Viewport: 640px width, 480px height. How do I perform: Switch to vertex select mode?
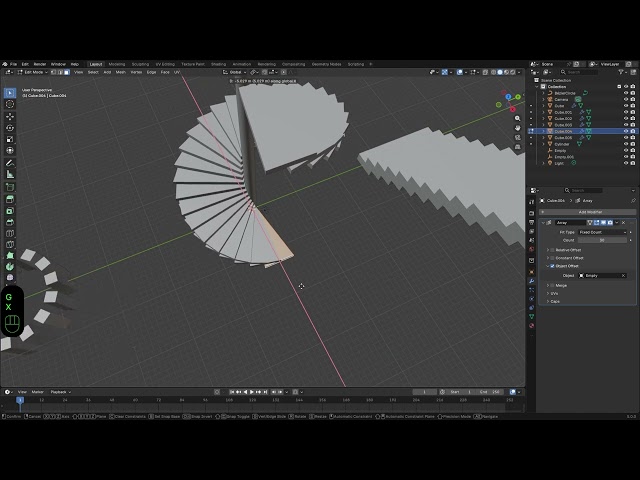[53, 72]
